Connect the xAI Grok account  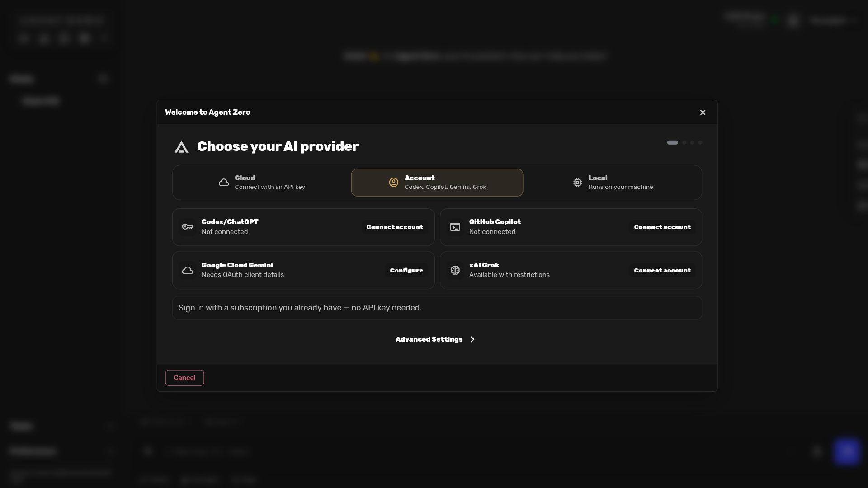coord(662,270)
